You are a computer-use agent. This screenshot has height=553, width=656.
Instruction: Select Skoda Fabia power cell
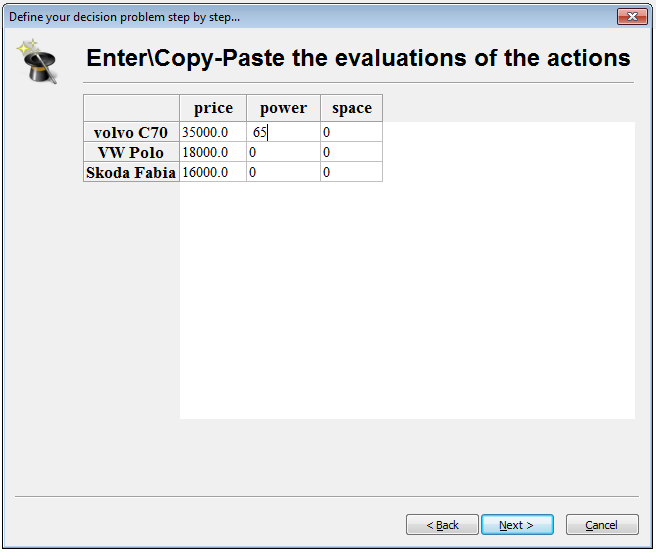click(283, 172)
